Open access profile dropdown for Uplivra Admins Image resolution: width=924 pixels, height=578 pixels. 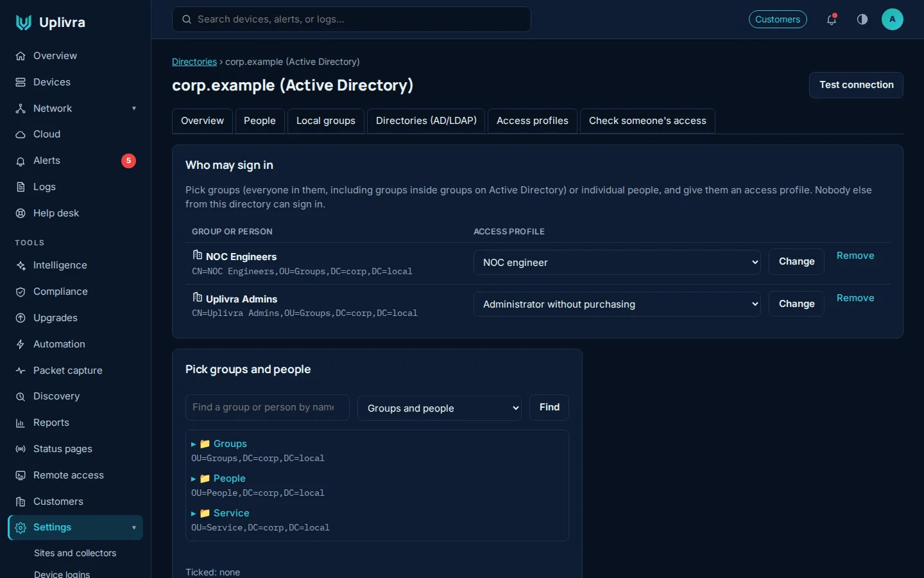tap(617, 304)
